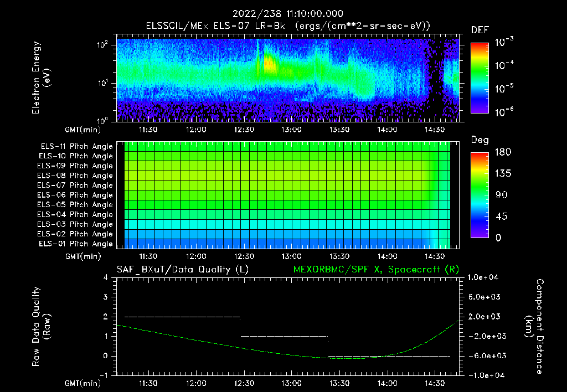Click the '6.0e+03' right axis value
This screenshot has height=392, width=567.
484,297
